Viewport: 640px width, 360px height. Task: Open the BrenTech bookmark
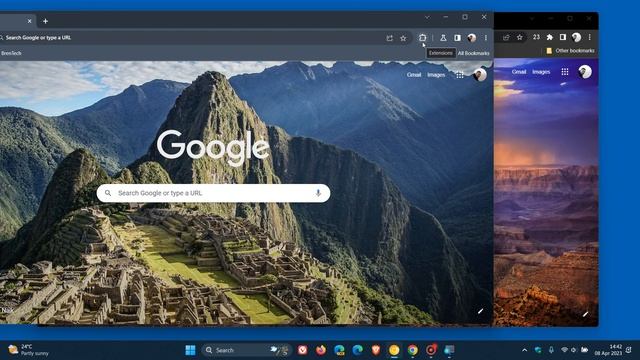coord(11,53)
